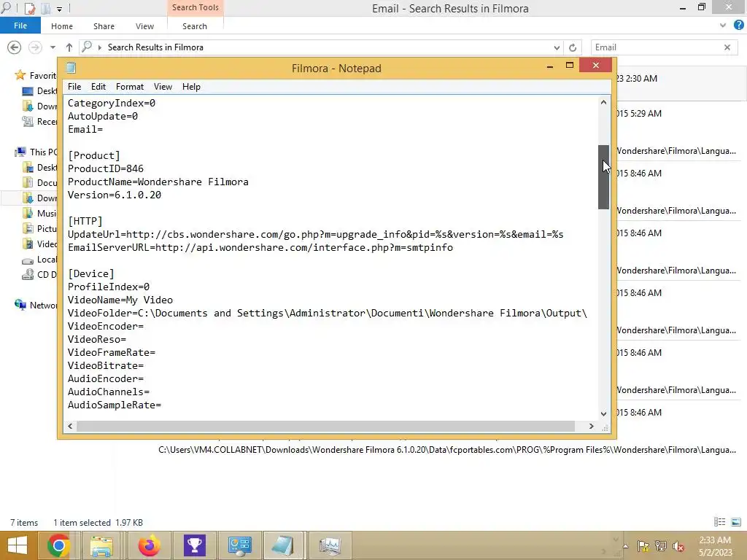Click the [HTTP] section header
The image size is (747, 560).
pos(85,221)
